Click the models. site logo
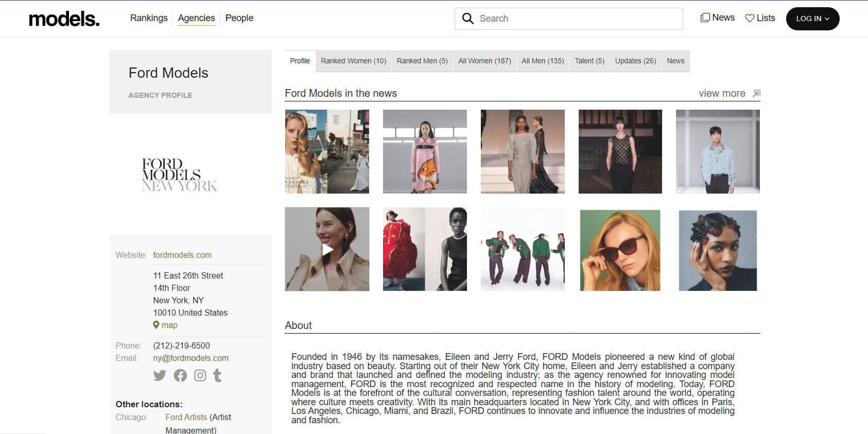The width and height of the screenshot is (868, 434). coord(64,19)
